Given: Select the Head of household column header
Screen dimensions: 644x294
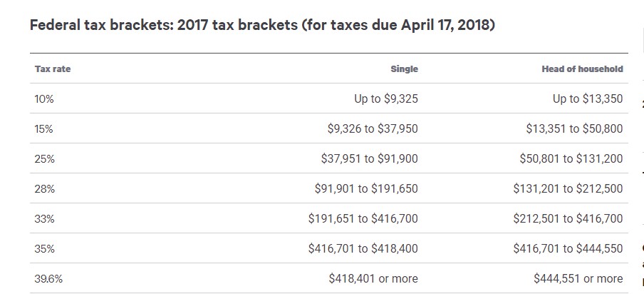Looking at the screenshot, I should pos(582,69).
